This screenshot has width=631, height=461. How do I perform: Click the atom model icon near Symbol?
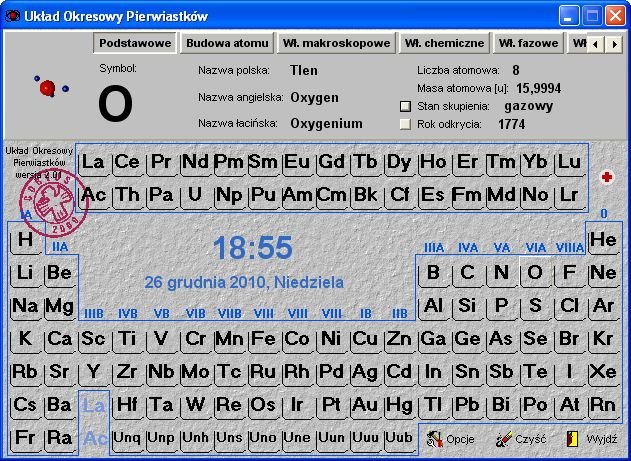point(47,89)
